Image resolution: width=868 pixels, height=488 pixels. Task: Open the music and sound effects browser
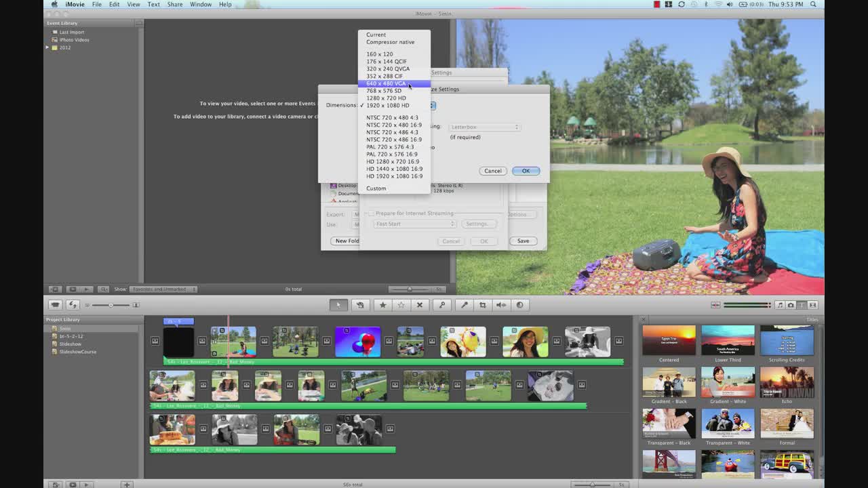780,305
